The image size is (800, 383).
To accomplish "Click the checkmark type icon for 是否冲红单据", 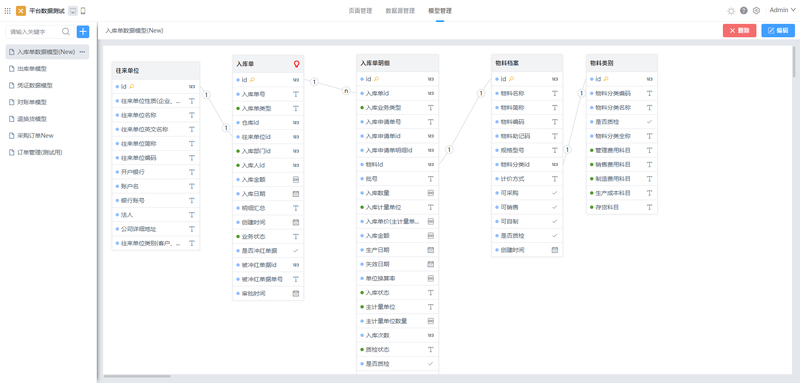I will pos(296,250).
